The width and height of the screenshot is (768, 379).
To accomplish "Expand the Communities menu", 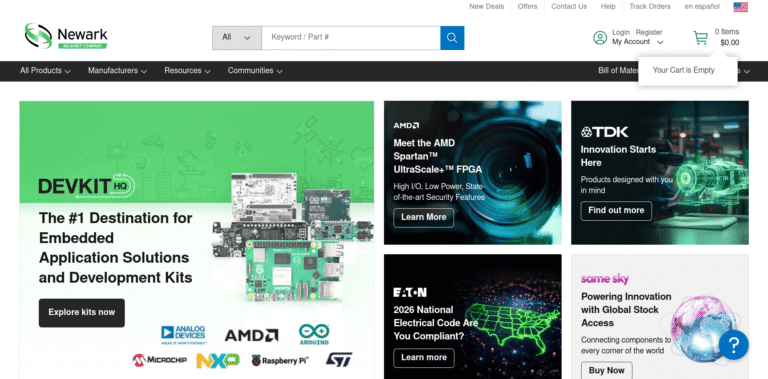I will (255, 71).
